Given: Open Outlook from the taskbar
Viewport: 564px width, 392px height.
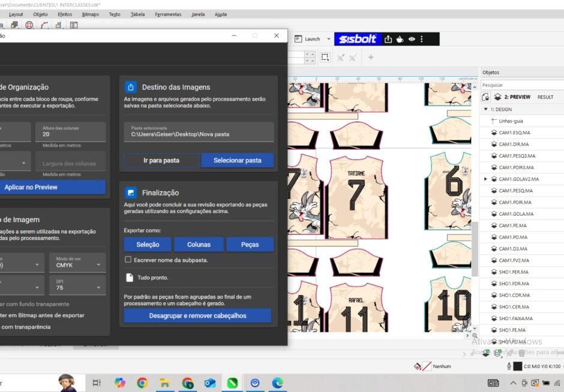Looking at the screenshot, I should coord(210,383).
